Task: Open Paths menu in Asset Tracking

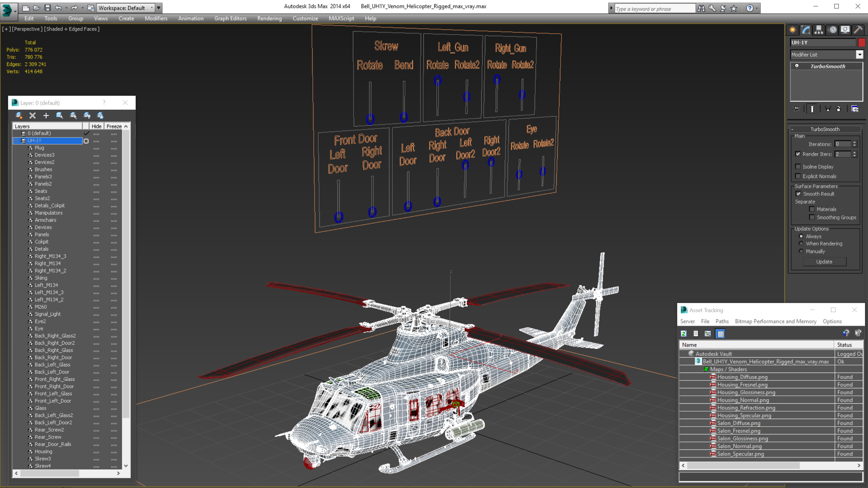Action: 722,321
